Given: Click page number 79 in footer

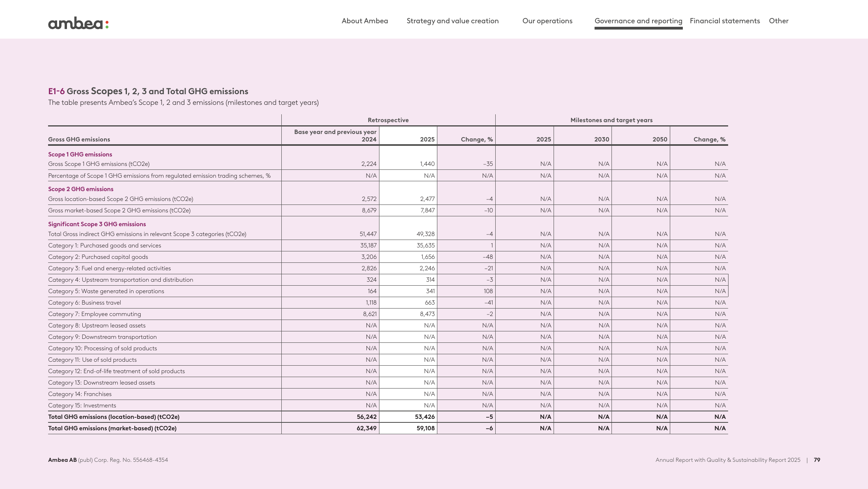Looking at the screenshot, I should point(817,460).
